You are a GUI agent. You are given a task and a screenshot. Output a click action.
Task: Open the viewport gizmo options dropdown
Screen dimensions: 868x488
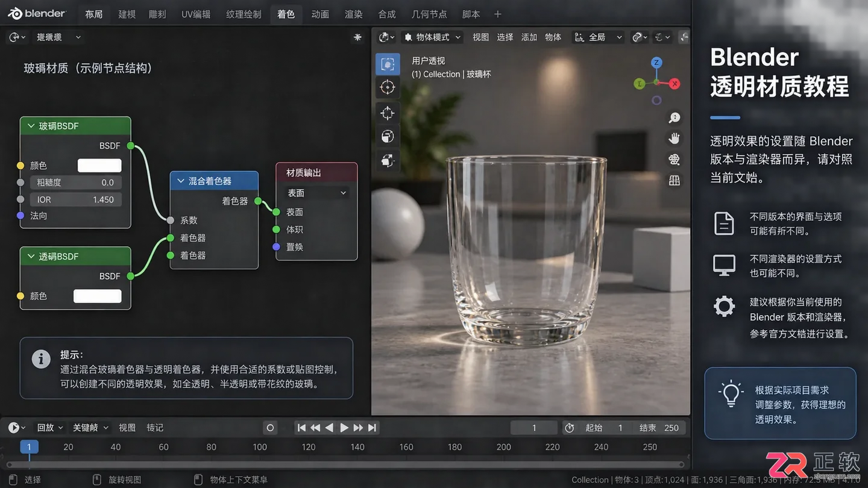click(662, 37)
